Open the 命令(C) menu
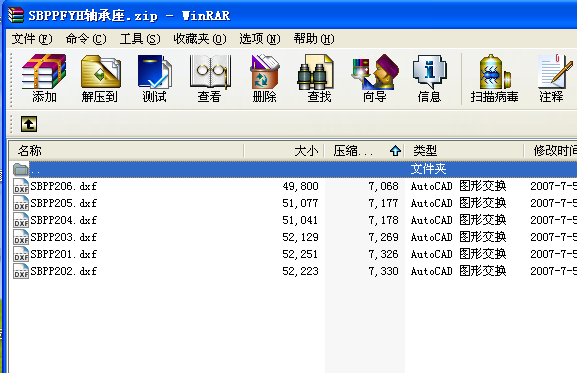577x373 pixels. [86, 39]
